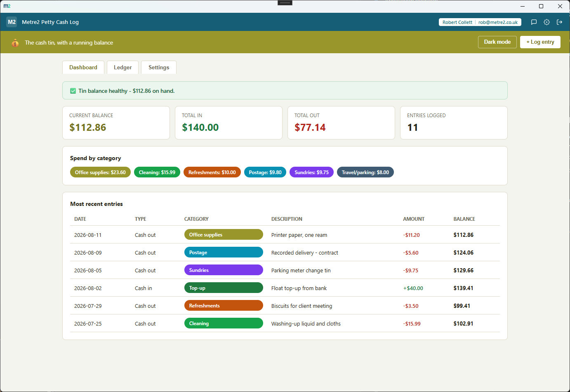Image resolution: width=570 pixels, height=392 pixels.
Task: Click the -$11.20 amount
Action: pos(411,235)
